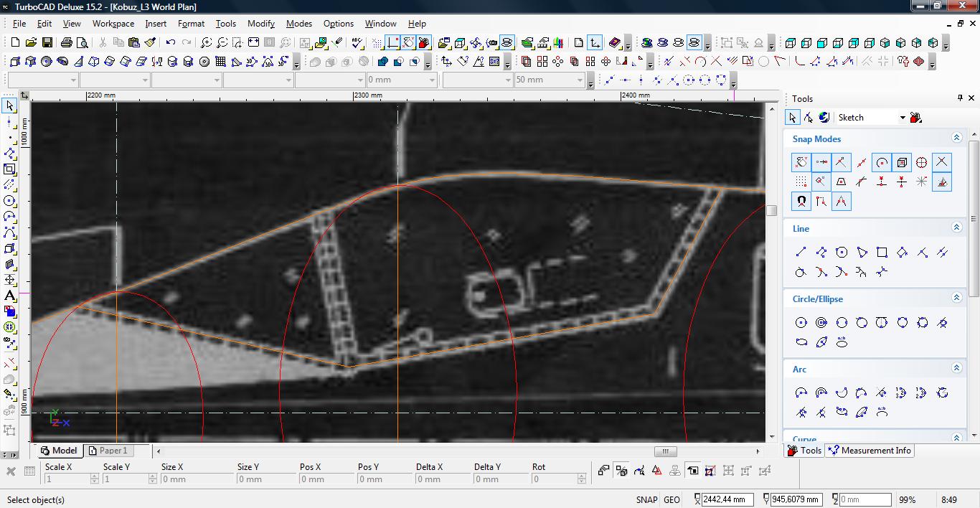The width and height of the screenshot is (980, 508).
Task: Create a new drawing with New icon
Action: [15, 43]
